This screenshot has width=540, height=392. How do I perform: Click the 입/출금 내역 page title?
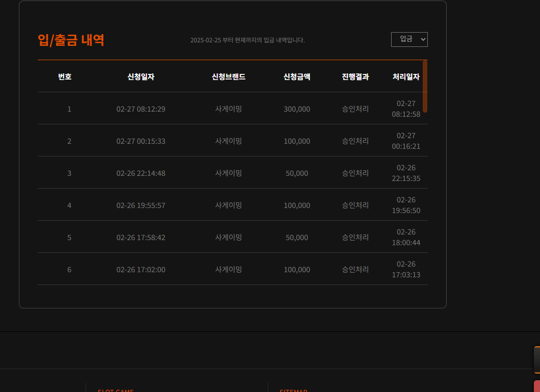point(71,40)
